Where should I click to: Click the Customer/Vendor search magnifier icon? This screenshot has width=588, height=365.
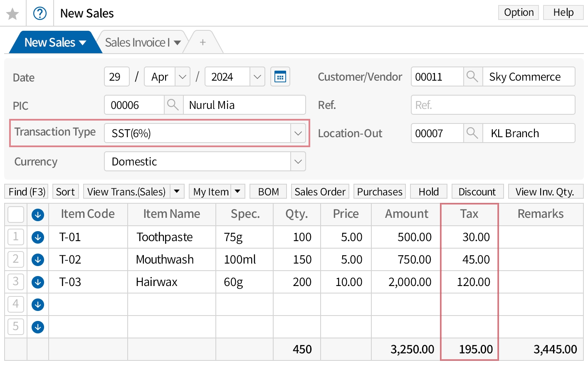click(472, 76)
